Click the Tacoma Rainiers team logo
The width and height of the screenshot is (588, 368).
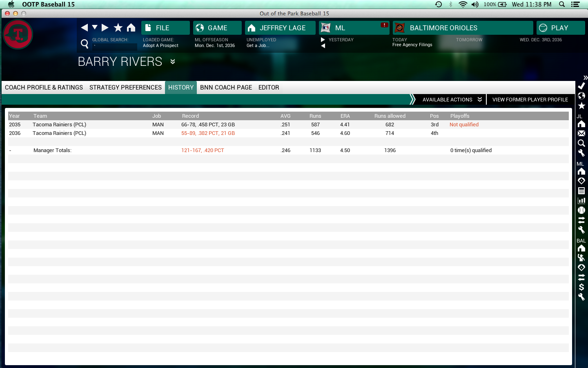click(x=18, y=34)
